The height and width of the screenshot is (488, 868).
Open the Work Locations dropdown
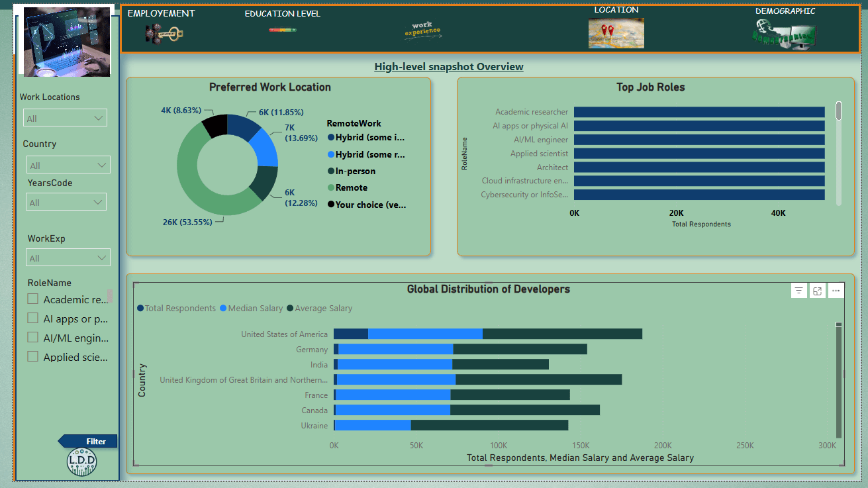[65, 118]
